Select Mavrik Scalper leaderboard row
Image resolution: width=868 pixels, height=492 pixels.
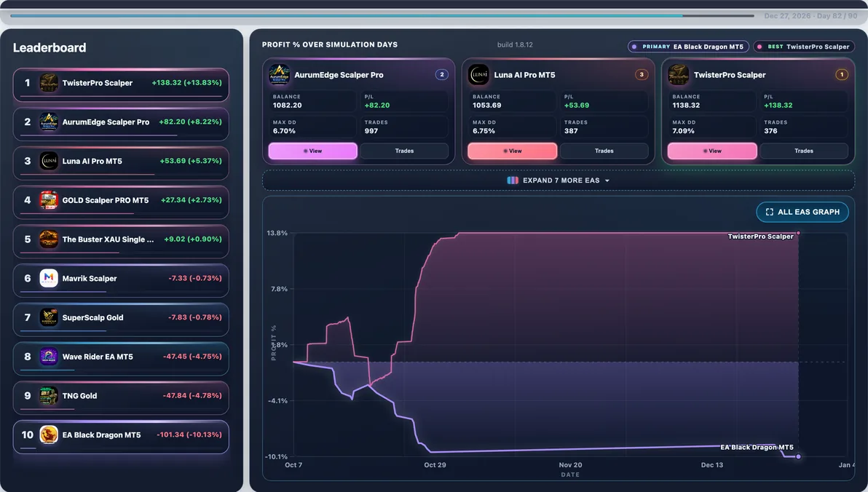[x=121, y=280]
